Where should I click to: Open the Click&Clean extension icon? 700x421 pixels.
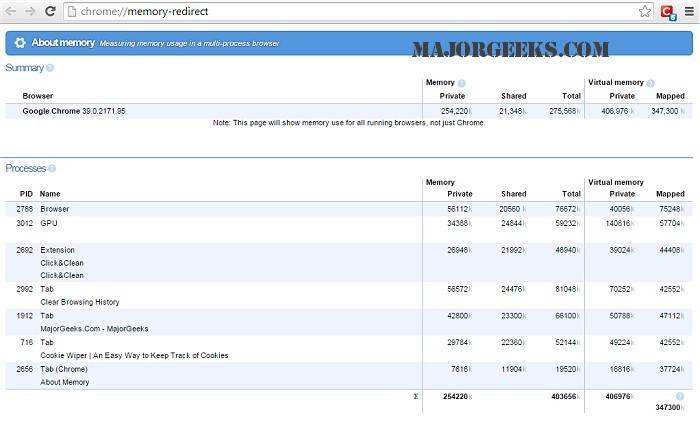tap(668, 12)
